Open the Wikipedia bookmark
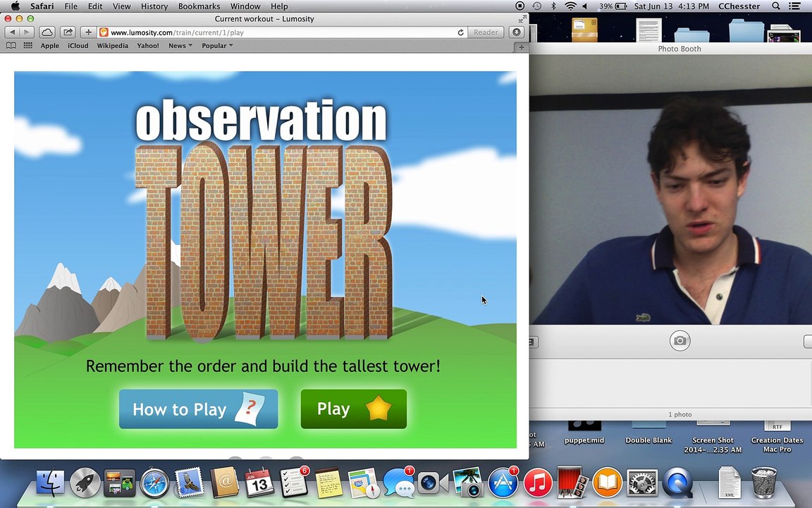Screen dimensions: 812x508 112,46
